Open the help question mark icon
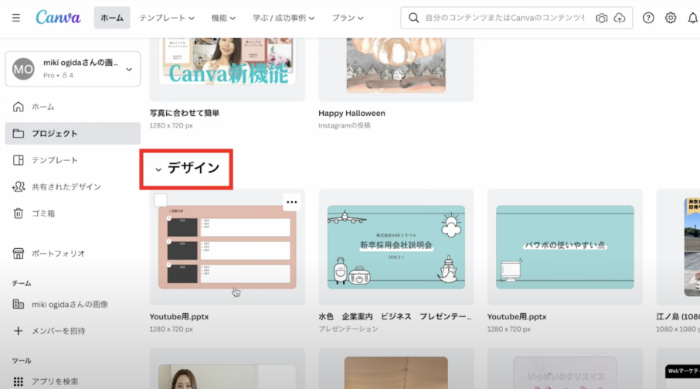 point(648,18)
